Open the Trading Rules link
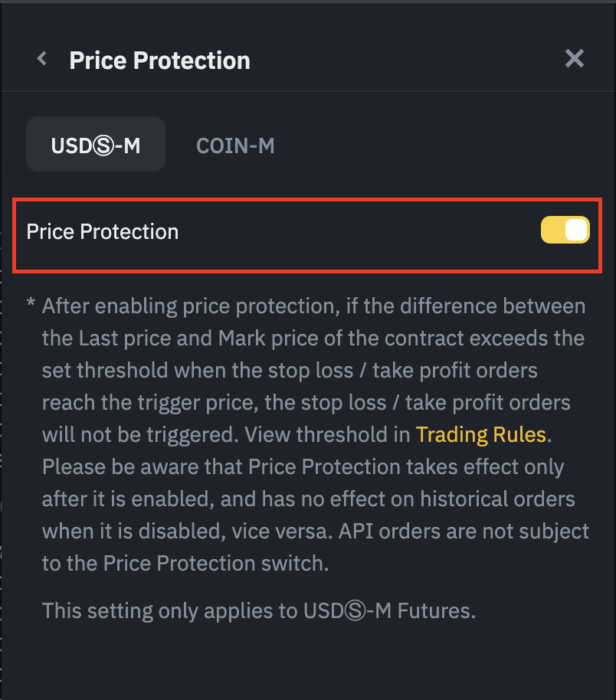The height and width of the screenshot is (700, 616). (480, 435)
